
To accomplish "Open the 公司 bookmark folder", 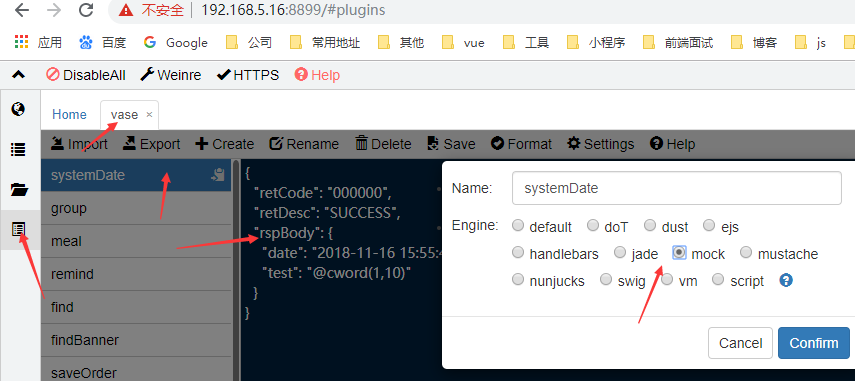I will tap(249, 43).
